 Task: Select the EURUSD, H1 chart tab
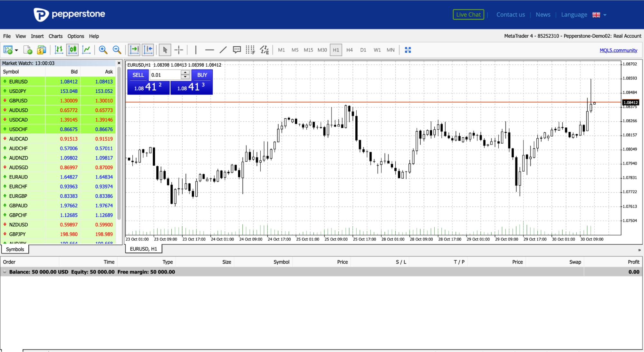(144, 249)
